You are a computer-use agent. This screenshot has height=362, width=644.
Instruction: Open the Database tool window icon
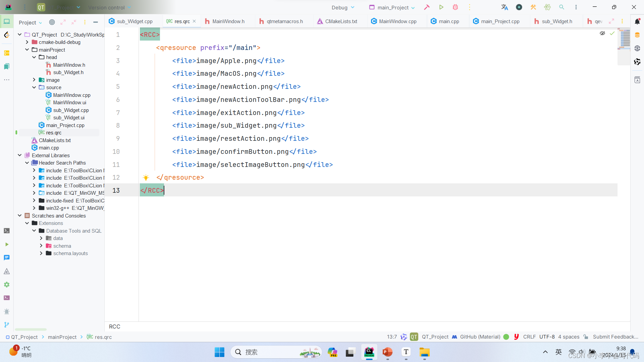pyautogui.click(x=637, y=35)
